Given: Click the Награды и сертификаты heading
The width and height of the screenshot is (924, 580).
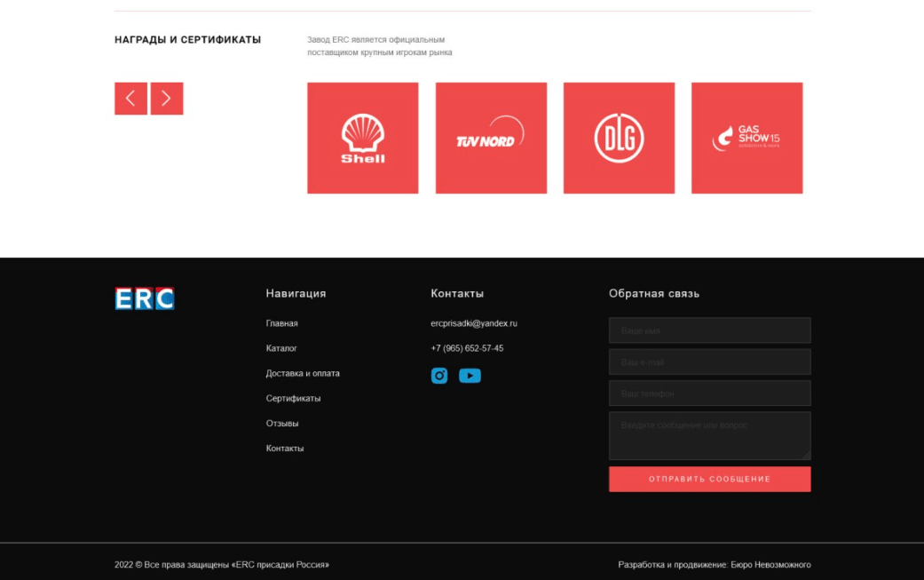Looking at the screenshot, I should [x=187, y=39].
